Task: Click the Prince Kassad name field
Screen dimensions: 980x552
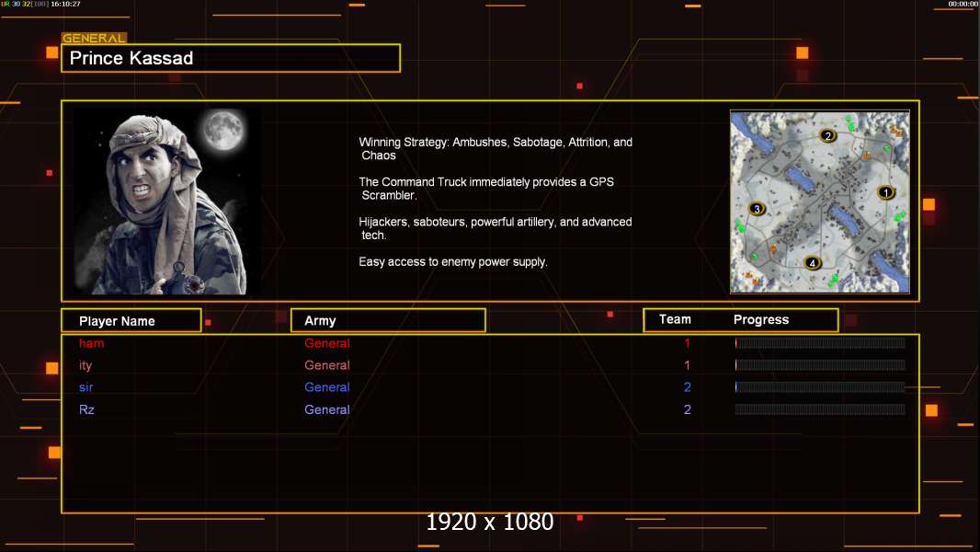Action: 231,58
